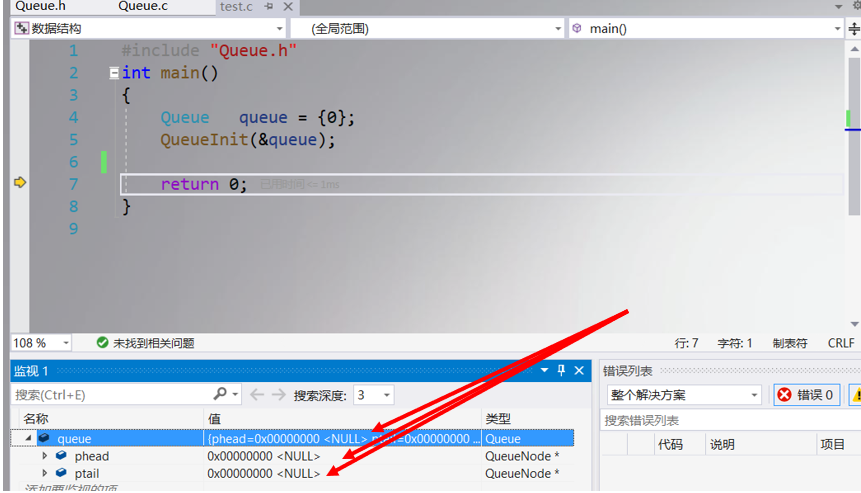The width and height of the screenshot is (861, 493).
Task: Select the queue row in watch list
Action: point(292,438)
